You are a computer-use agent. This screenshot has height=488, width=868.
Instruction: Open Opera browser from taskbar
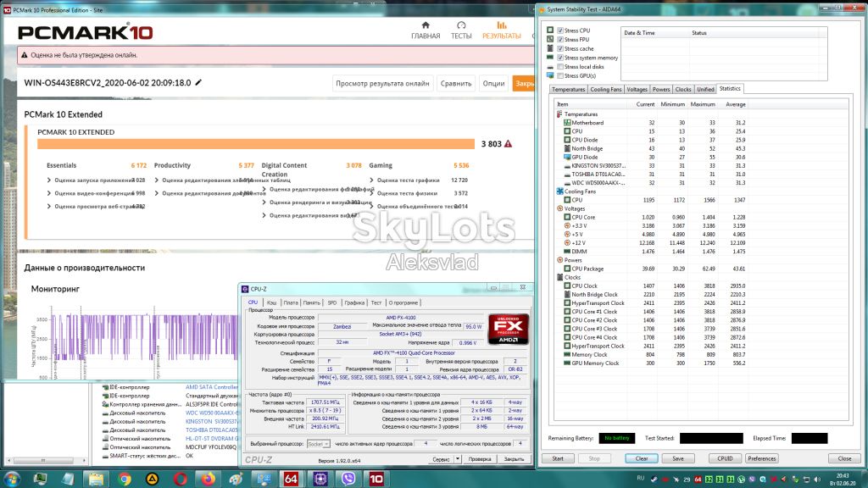(180, 480)
